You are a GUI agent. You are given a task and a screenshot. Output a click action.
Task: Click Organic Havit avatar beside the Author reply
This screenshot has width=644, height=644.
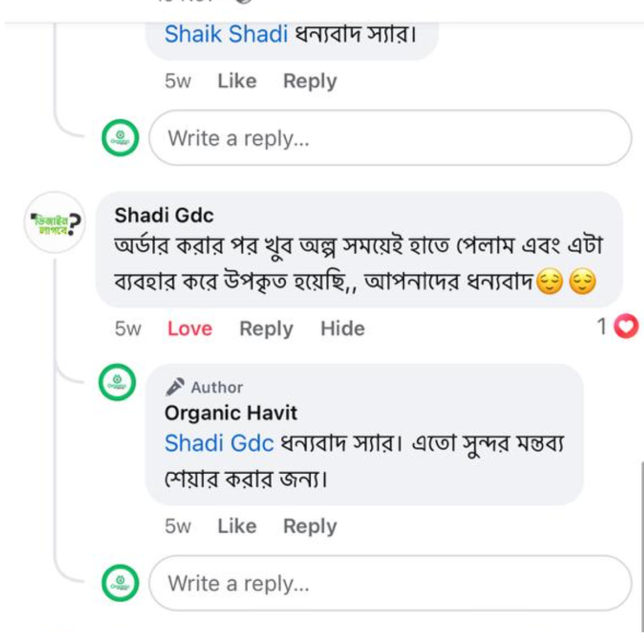(x=117, y=382)
